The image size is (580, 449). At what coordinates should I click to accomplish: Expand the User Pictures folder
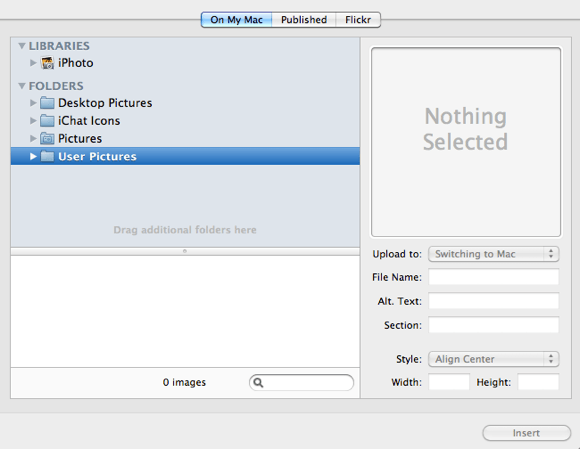pyautogui.click(x=33, y=156)
